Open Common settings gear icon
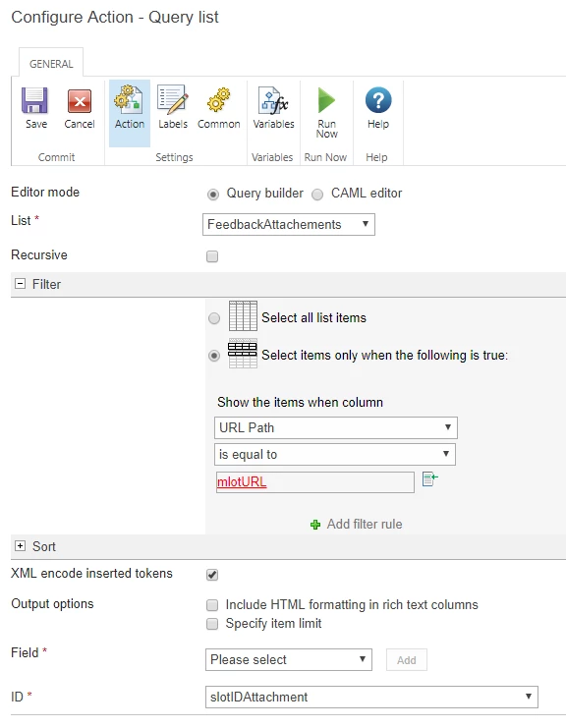The image size is (566, 728). click(219, 100)
